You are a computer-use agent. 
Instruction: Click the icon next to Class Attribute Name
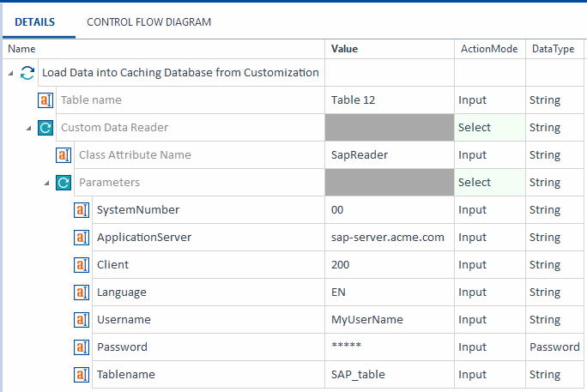click(64, 155)
